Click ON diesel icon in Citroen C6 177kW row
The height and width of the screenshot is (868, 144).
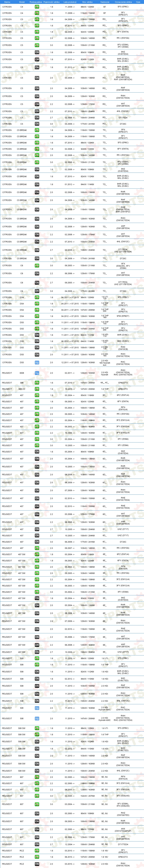[37, 291]
